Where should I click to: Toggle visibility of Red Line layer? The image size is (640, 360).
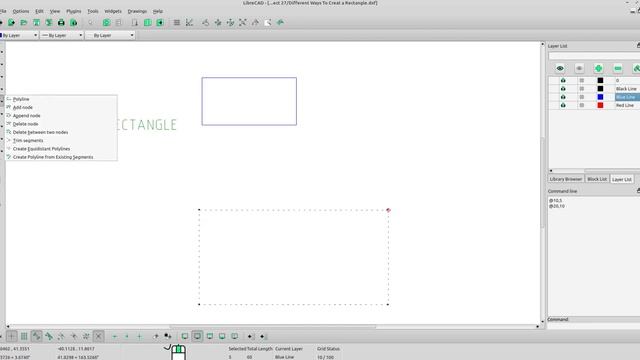tap(563, 105)
